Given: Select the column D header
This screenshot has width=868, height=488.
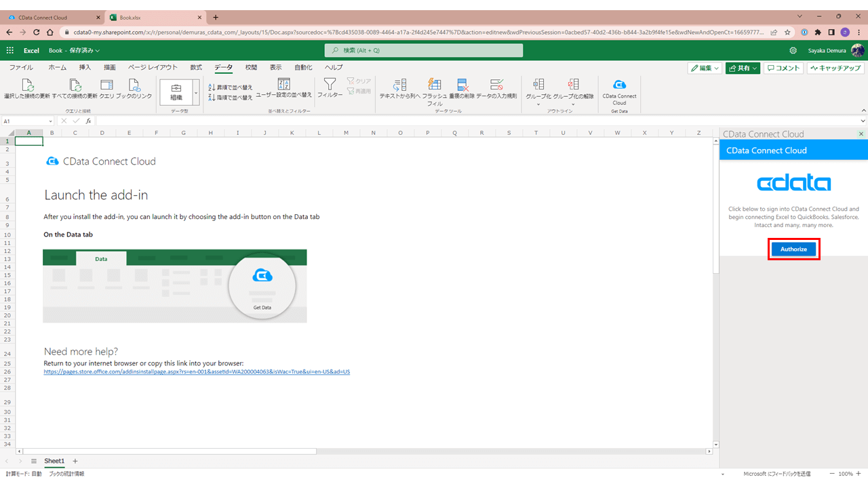Looking at the screenshot, I should (102, 133).
